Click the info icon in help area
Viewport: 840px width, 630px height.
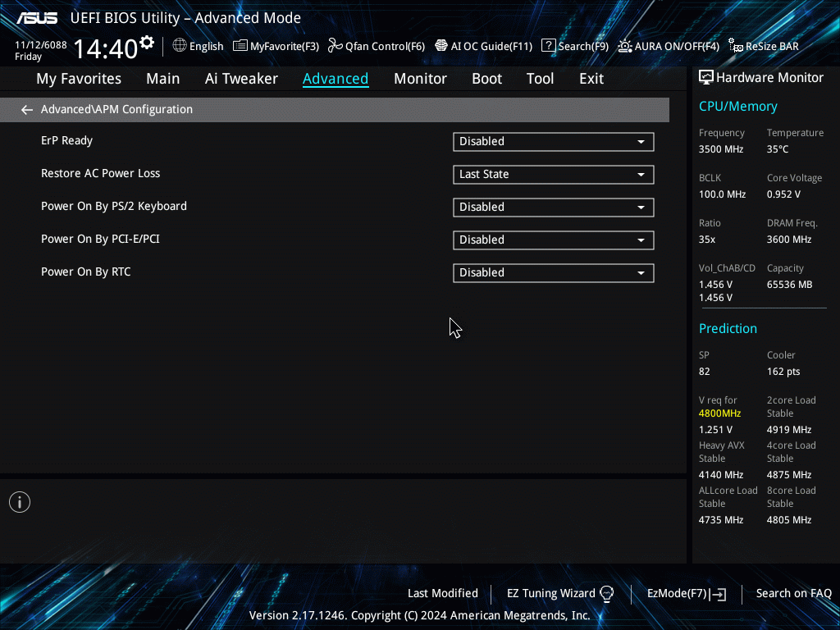20,502
